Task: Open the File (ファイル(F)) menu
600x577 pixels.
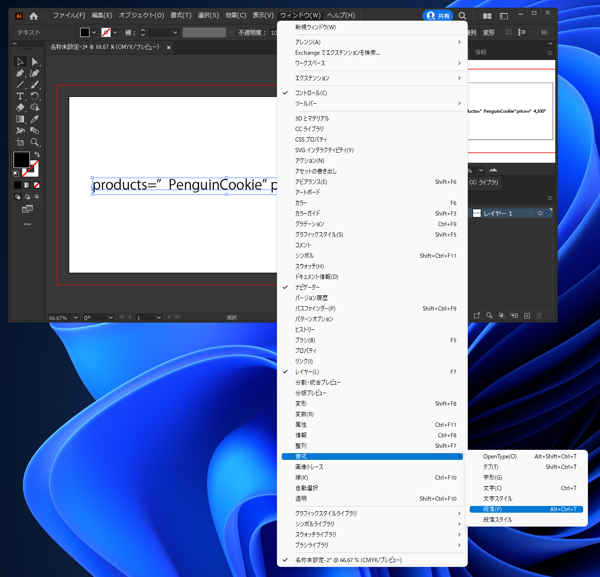Action: (x=69, y=15)
